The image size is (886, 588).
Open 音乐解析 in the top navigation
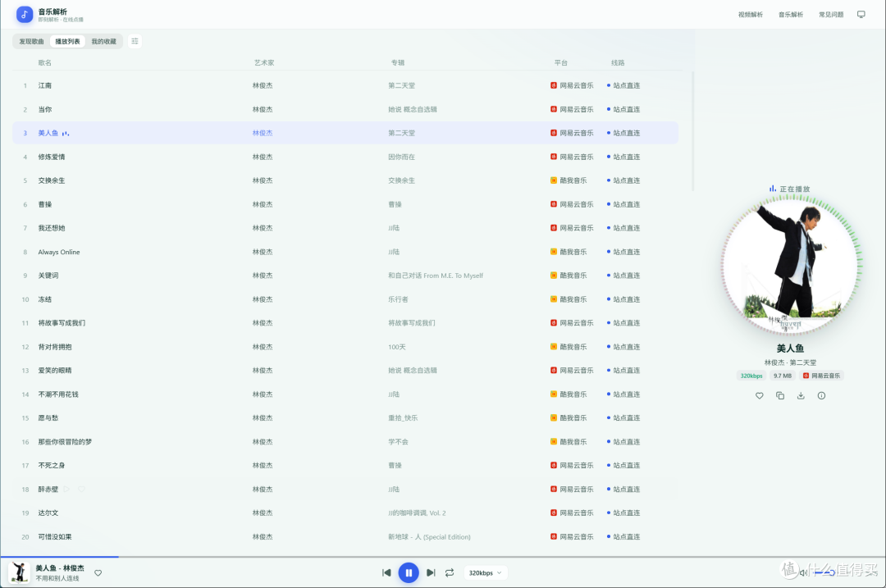click(791, 15)
